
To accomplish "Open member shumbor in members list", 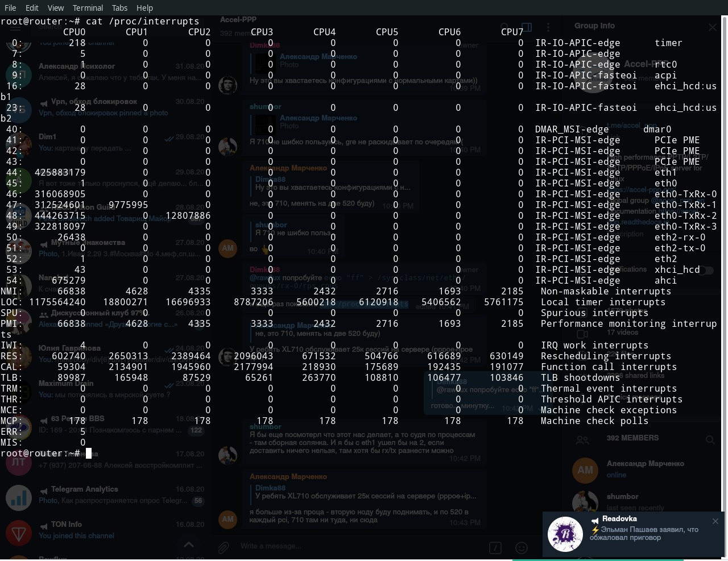I will 645,502.
